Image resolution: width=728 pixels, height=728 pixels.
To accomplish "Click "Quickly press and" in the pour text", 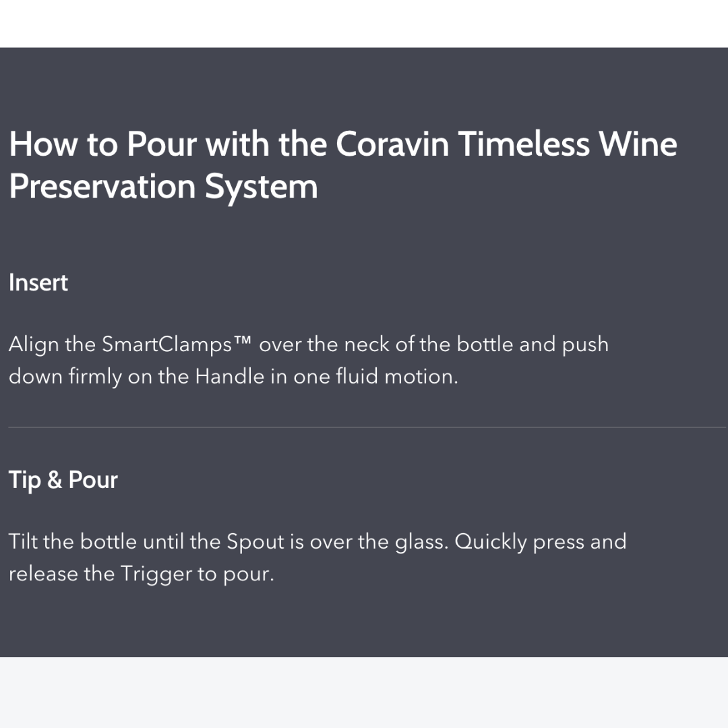I will coord(541,541).
